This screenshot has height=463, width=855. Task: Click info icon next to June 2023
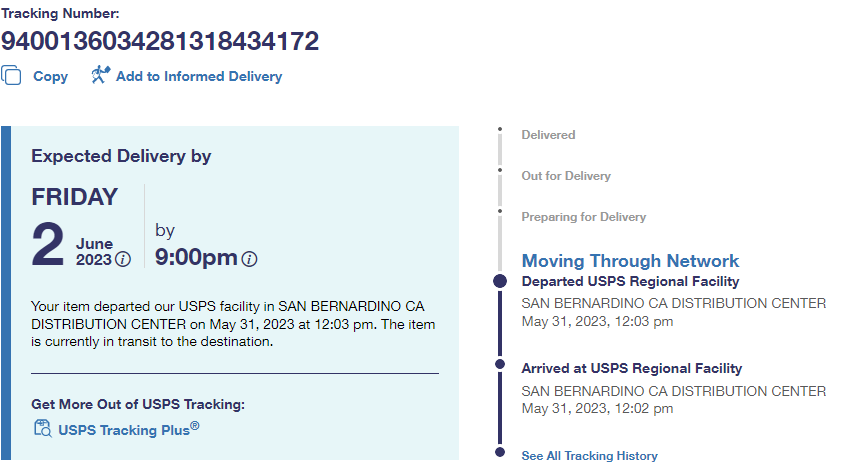point(123,260)
